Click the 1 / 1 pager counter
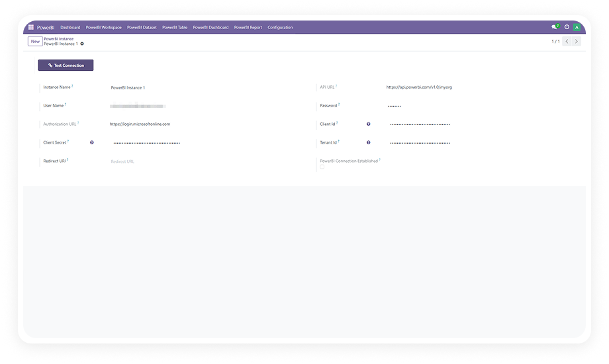The image size is (609, 364). (x=555, y=42)
